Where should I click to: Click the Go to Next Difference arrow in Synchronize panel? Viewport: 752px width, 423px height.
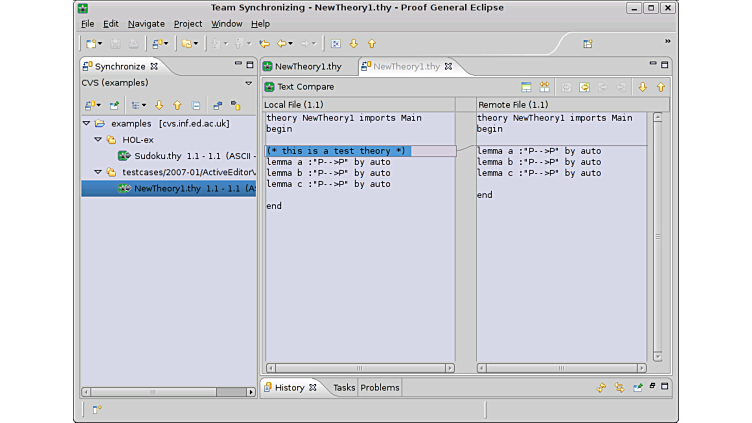point(159,105)
